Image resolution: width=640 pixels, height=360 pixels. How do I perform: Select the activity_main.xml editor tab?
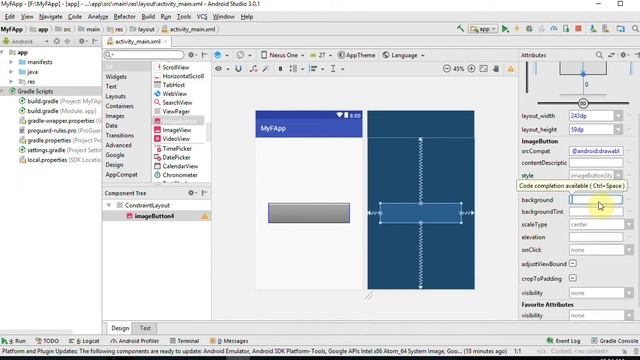[136, 41]
